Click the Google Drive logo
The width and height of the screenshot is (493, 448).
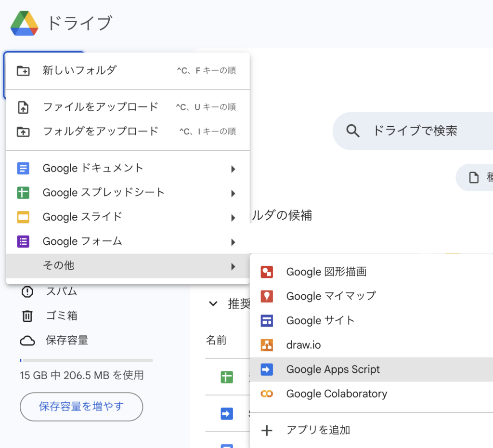click(x=24, y=24)
